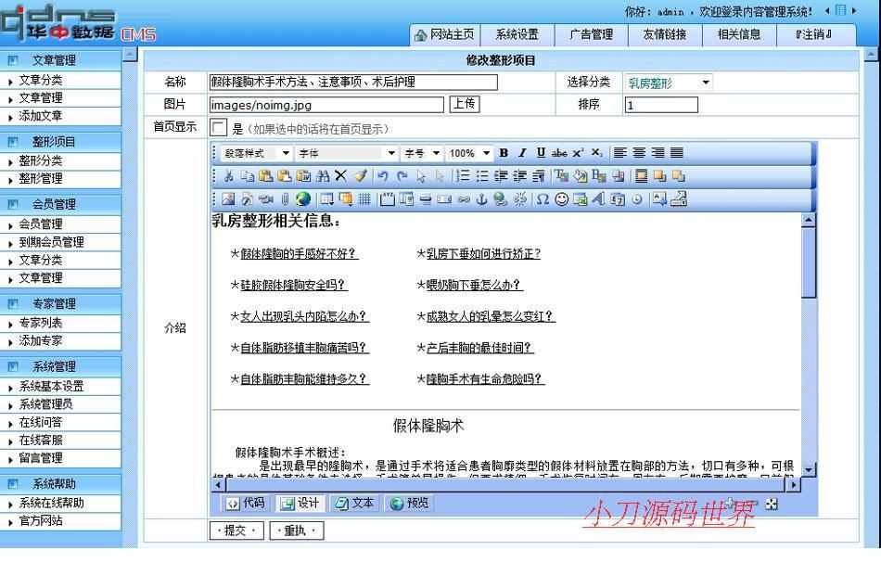Open 留言管理 in the sidebar

41,458
